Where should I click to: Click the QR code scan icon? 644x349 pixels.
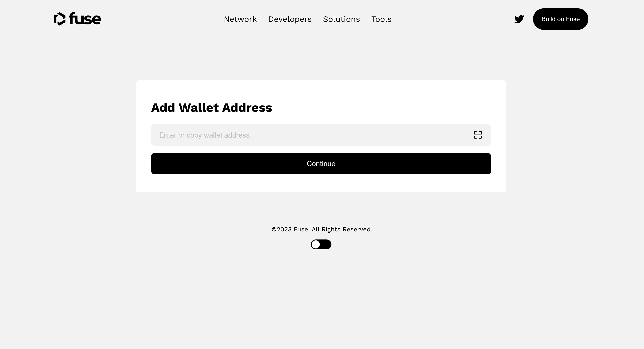pyautogui.click(x=477, y=135)
